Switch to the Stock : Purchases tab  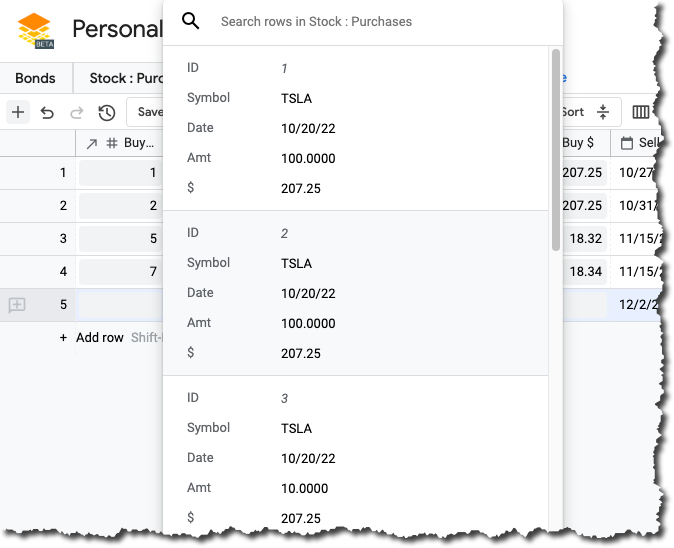click(x=125, y=78)
